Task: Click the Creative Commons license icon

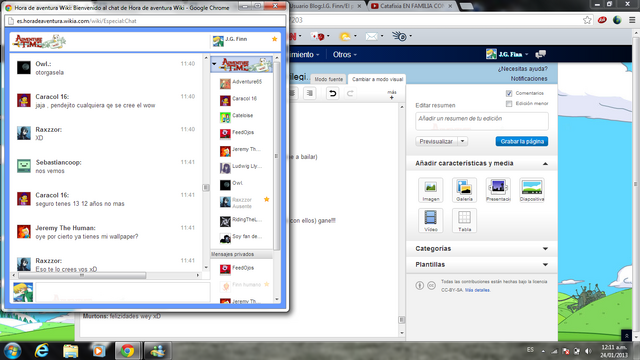Action: (x=431, y=285)
